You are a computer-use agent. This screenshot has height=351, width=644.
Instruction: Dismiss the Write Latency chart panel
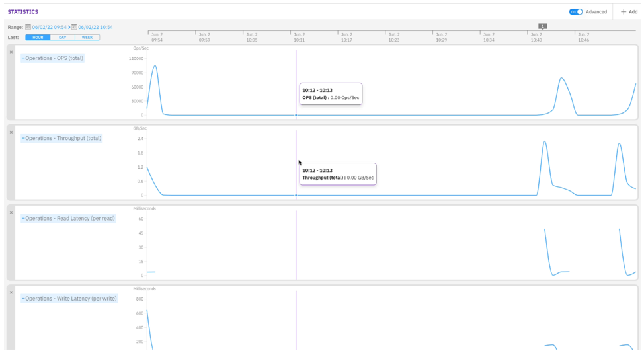pyautogui.click(x=11, y=292)
